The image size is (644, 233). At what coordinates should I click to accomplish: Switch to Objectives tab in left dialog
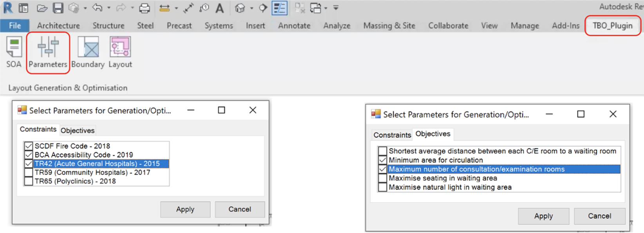point(78,130)
